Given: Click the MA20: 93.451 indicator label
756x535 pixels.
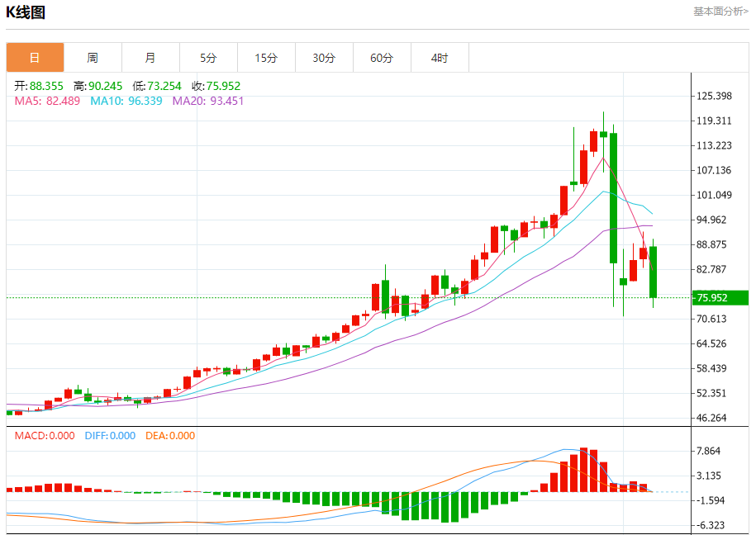Looking at the screenshot, I should point(208,101).
